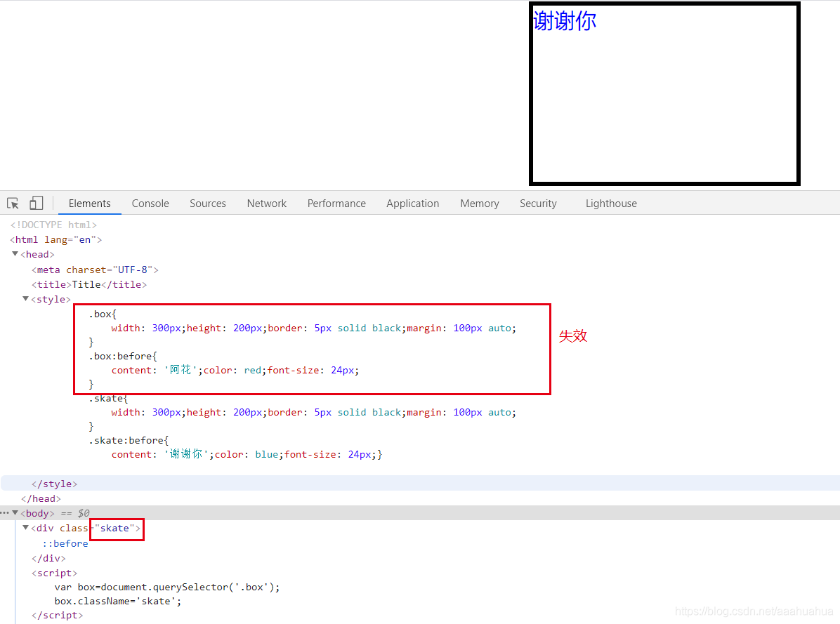Select the html lang="en" node
This screenshot has width=840, height=624.
tap(55, 240)
